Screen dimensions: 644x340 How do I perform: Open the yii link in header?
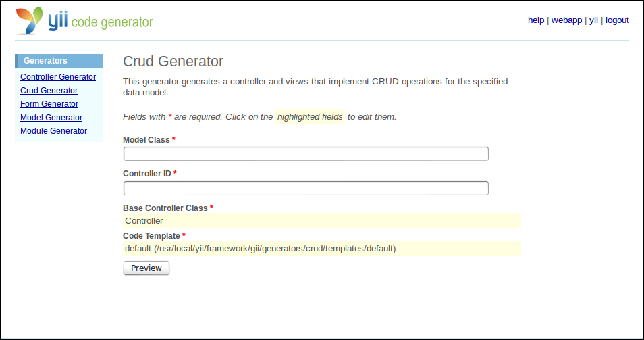coord(593,20)
